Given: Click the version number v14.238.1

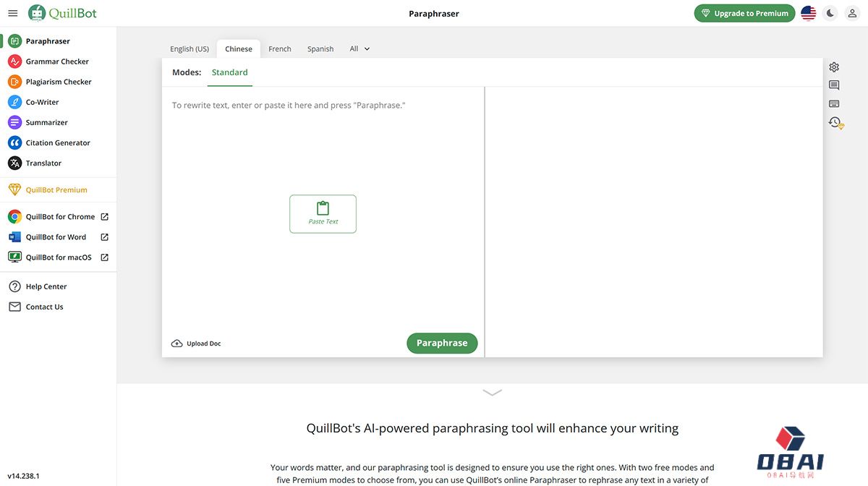Looking at the screenshot, I should tap(24, 476).
